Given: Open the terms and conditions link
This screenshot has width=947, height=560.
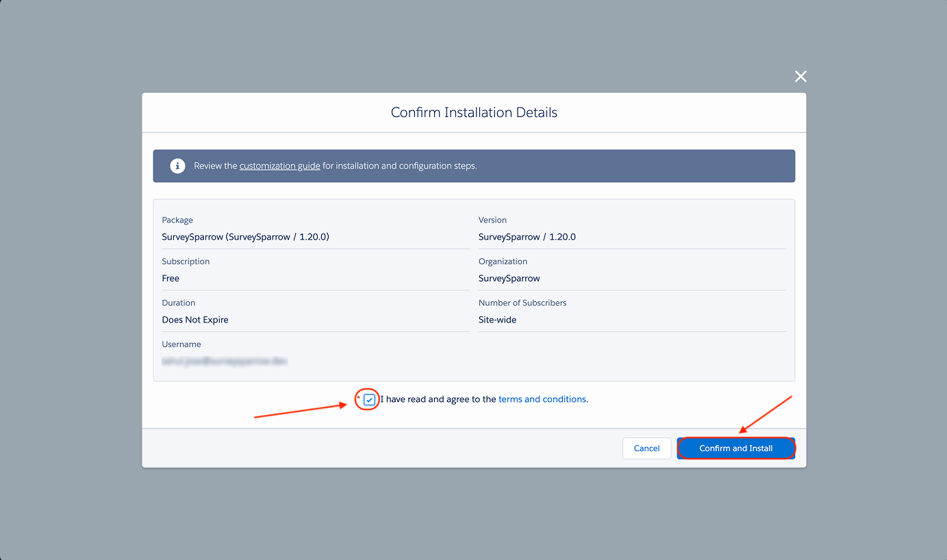Looking at the screenshot, I should tap(542, 399).
